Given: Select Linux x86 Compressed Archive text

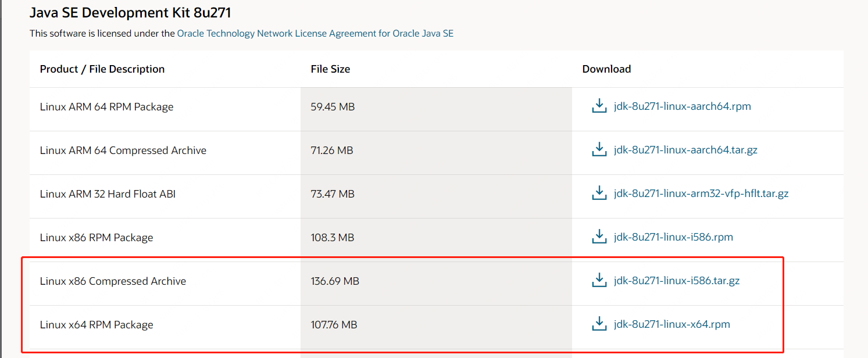Looking at the screenshot, I should pyautogui.click(x=113, y=281).
